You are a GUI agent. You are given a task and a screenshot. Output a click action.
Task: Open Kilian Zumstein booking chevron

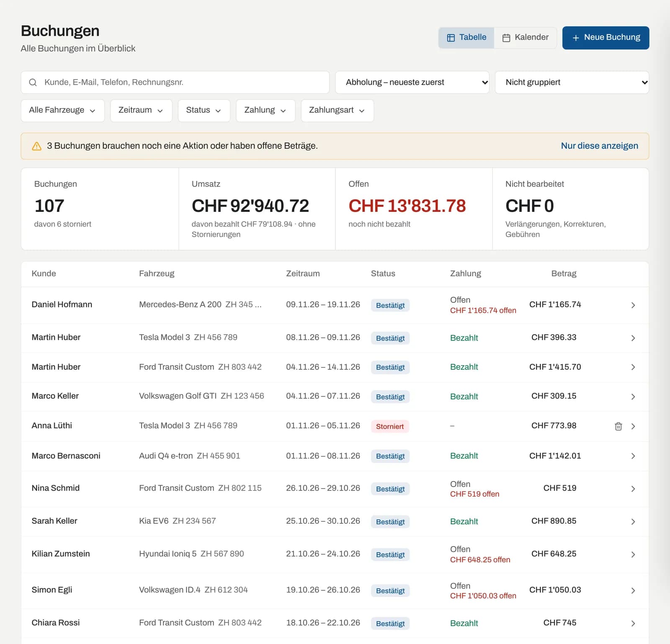633,554
